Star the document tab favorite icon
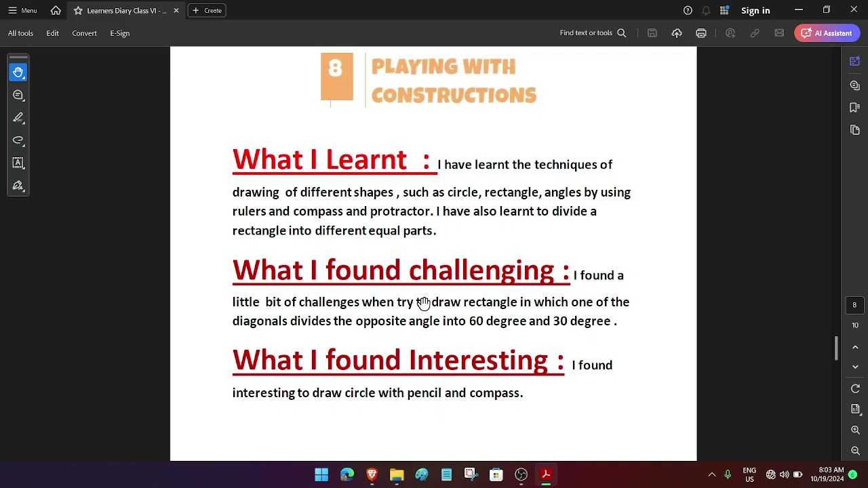Viewport: 868px width, 488px height. click(x=78, y=10)
